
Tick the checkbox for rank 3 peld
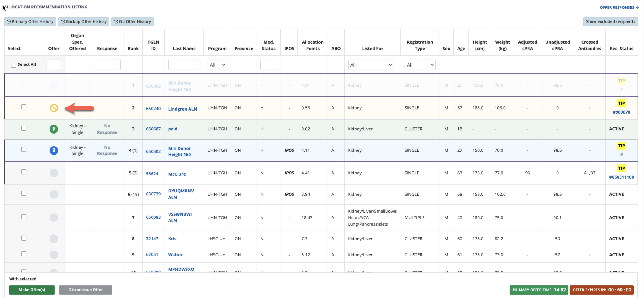[24, 129]
